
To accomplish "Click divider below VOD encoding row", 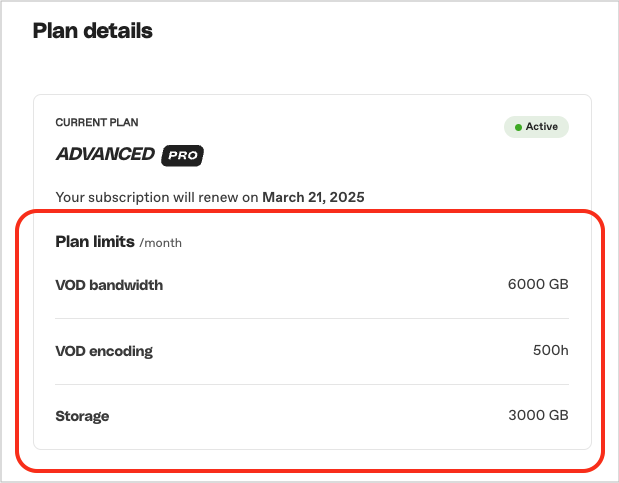I will (x=312, y=384).
